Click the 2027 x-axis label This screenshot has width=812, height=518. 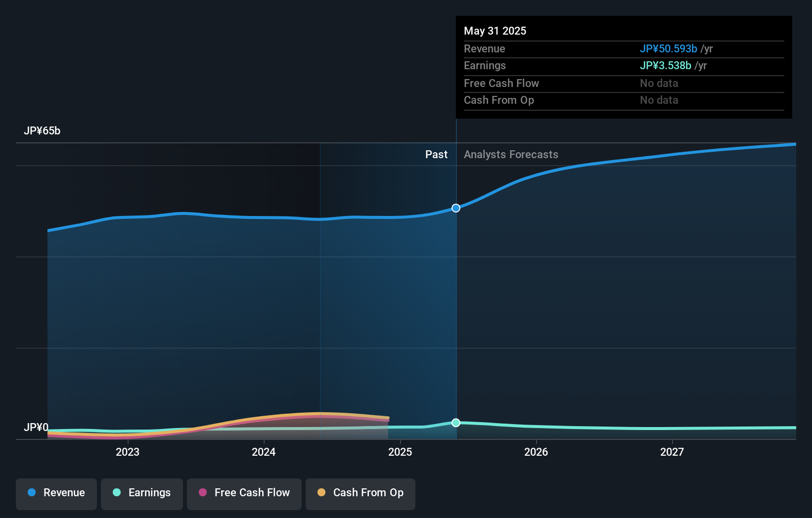(672, 452)
